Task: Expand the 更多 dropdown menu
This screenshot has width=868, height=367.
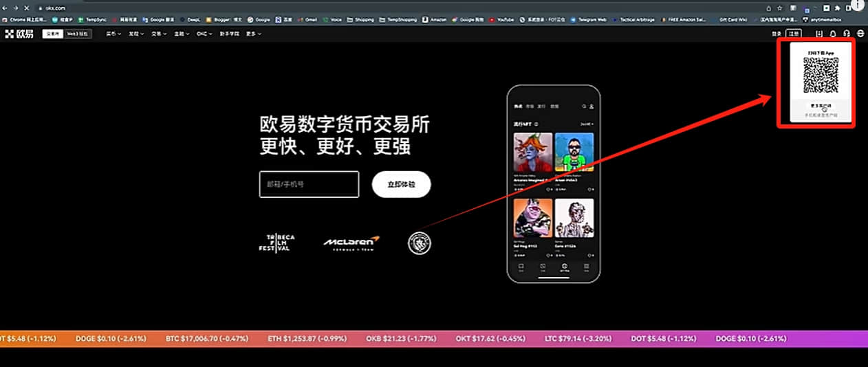Action: tap(254, 34)
